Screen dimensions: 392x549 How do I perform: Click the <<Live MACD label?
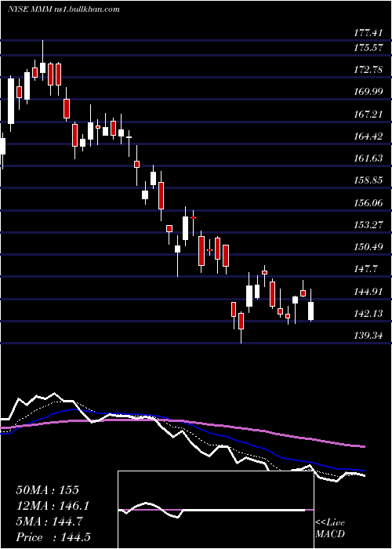(x=330, y=529)
